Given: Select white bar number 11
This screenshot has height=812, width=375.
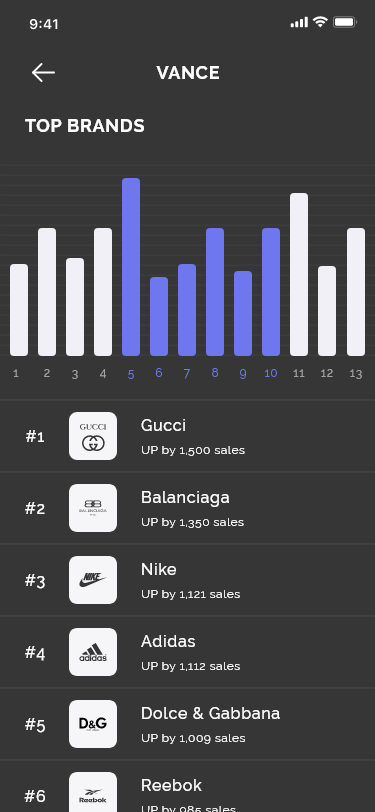Looking at the screenshot, I should [299, 274].
